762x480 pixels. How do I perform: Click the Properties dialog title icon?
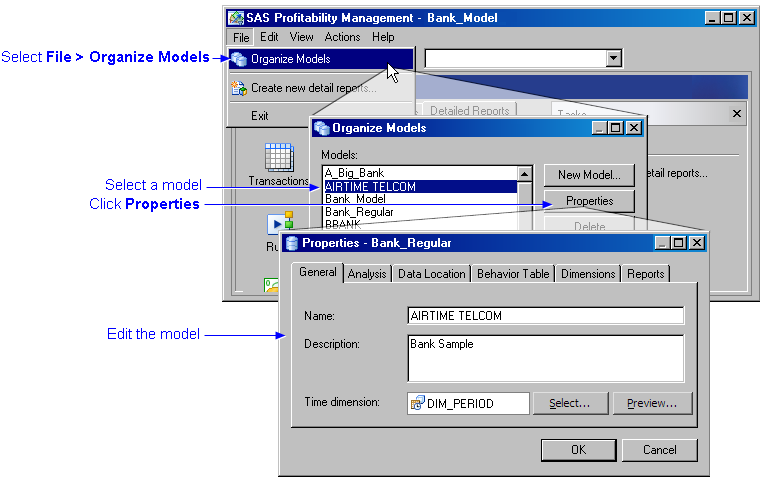[x=292, y=242]
